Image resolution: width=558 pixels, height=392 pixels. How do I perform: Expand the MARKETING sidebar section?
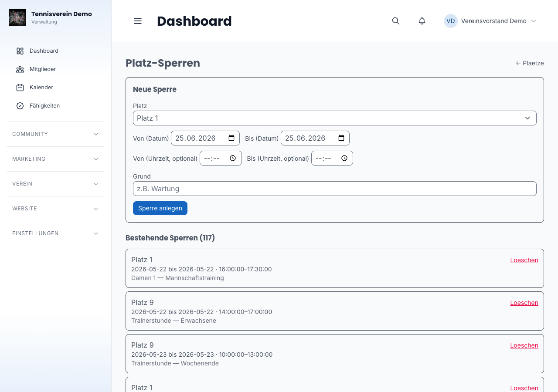[55, 159]
